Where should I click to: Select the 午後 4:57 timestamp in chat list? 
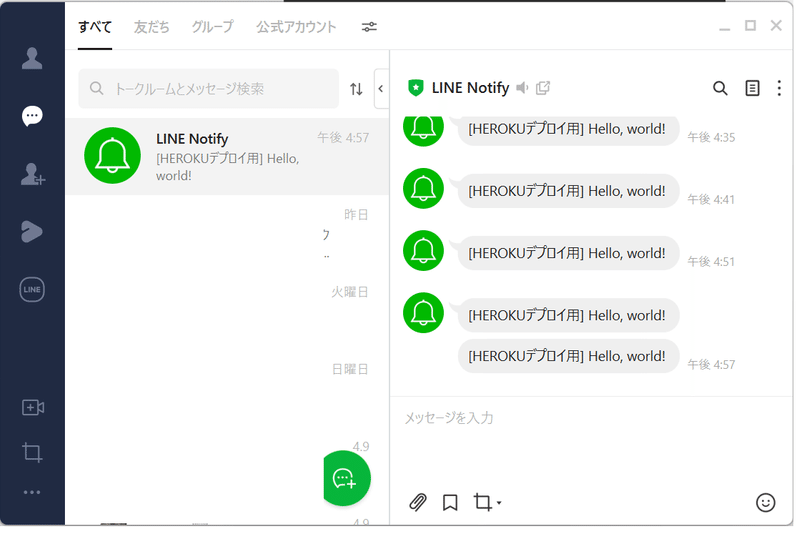coord(343,138)
